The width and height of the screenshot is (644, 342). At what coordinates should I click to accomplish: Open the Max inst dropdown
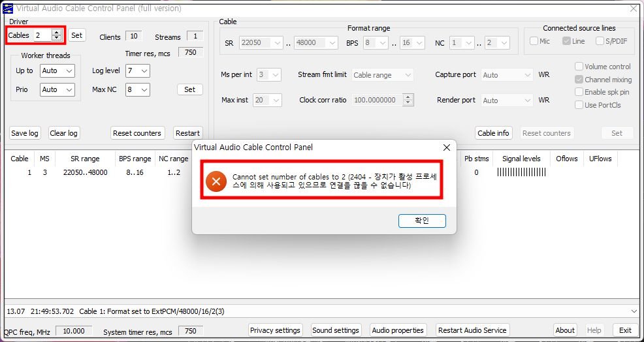tap(267, 100)
